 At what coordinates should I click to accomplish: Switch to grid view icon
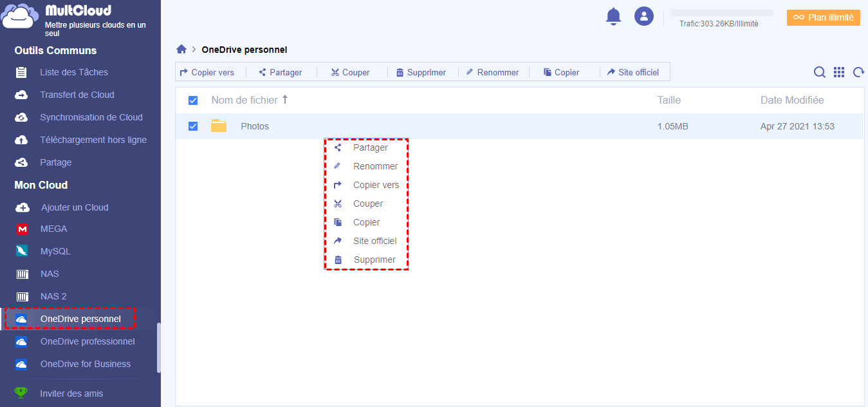point(839,72)
